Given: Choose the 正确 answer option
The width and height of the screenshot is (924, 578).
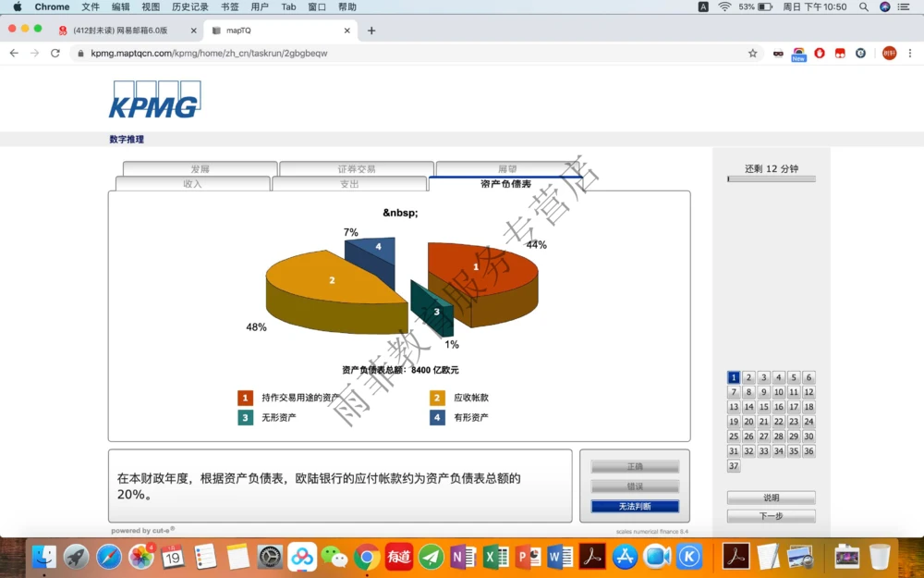Looking at the screenshot, I should 635,467.
